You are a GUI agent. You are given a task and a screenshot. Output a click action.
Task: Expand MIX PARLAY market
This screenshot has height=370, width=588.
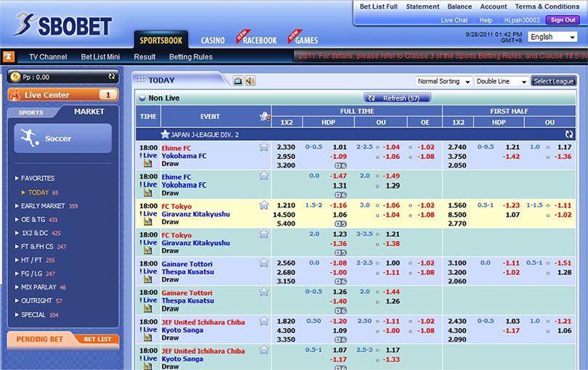click(x=41, y=287)
